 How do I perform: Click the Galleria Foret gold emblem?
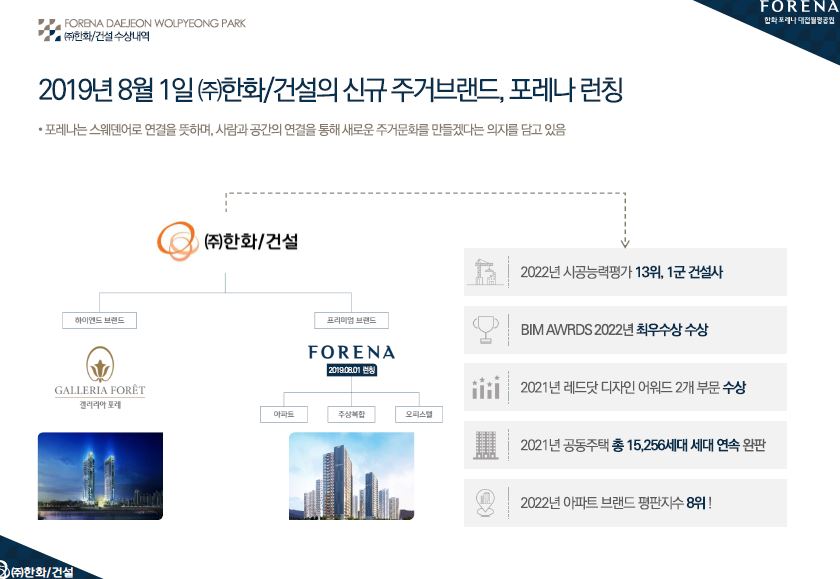[x=100, y=364]
